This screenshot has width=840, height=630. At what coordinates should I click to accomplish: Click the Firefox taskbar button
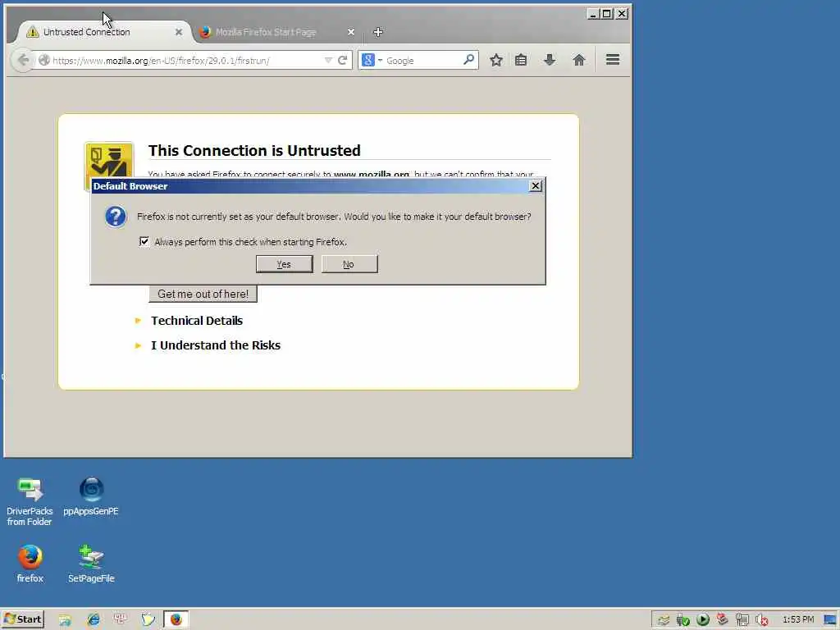pos(176,620)
